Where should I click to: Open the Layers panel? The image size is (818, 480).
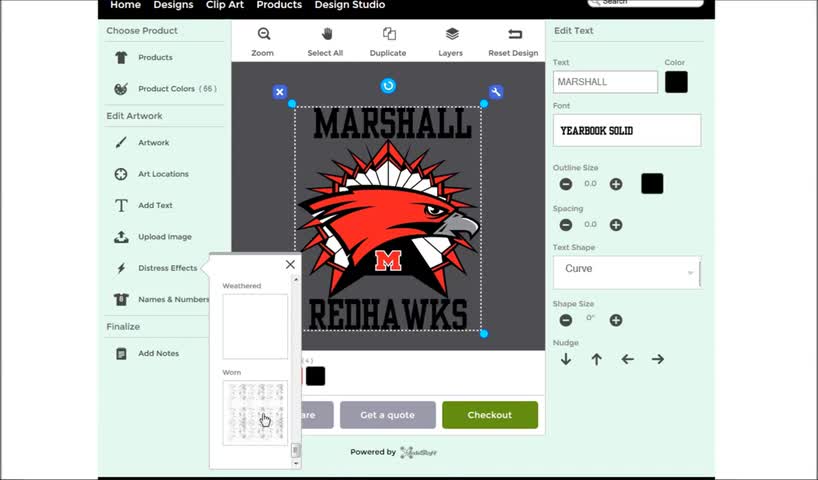tap(451, 42)
